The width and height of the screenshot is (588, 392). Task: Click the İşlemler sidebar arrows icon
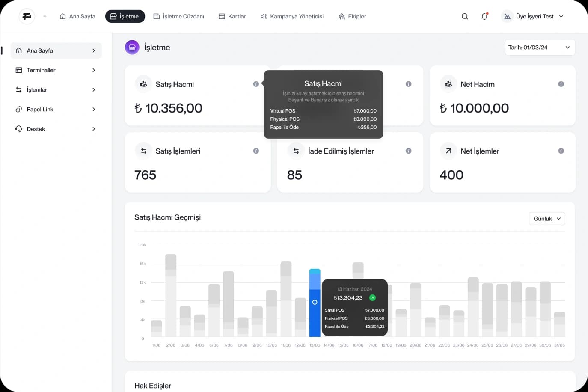(19, 89)
